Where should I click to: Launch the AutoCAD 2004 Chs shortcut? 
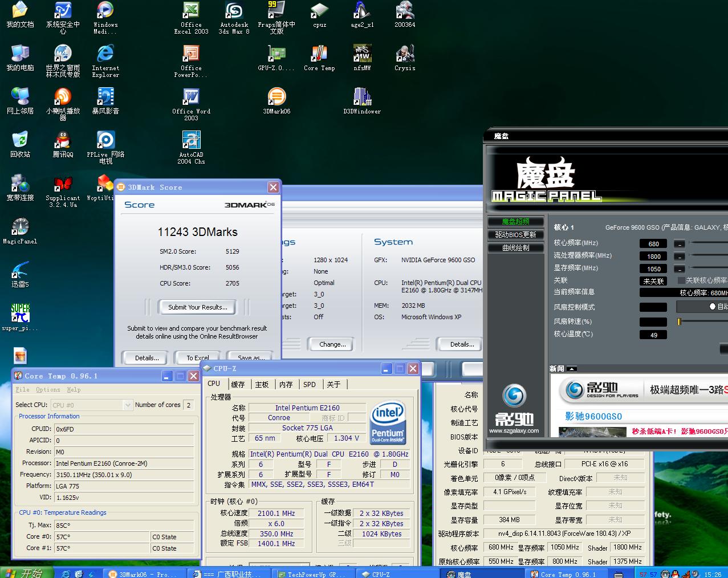[191, 148]
